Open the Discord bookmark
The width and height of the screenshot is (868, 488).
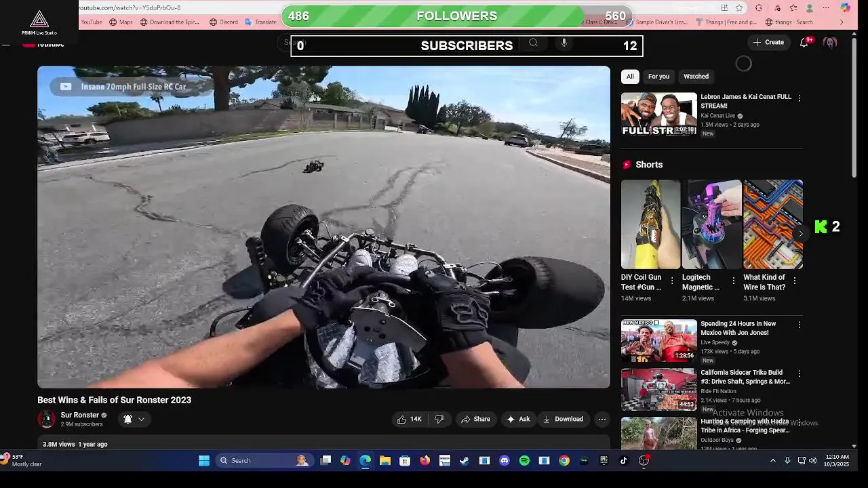click(x=224, y=22)
